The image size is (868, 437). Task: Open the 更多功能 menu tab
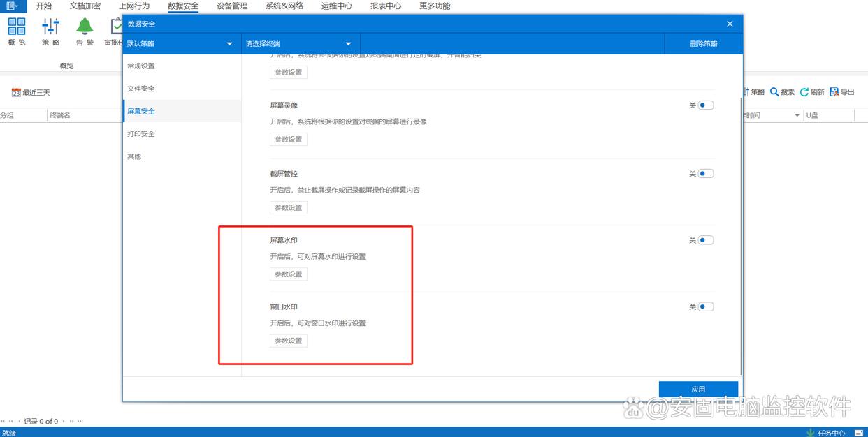[x=435, y=6]
